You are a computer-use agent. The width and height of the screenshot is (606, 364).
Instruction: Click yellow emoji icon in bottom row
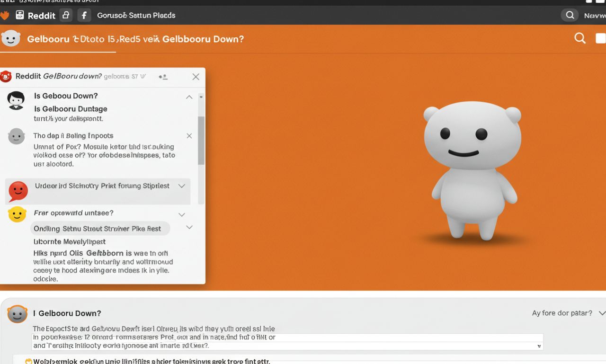tap(28, 361)
